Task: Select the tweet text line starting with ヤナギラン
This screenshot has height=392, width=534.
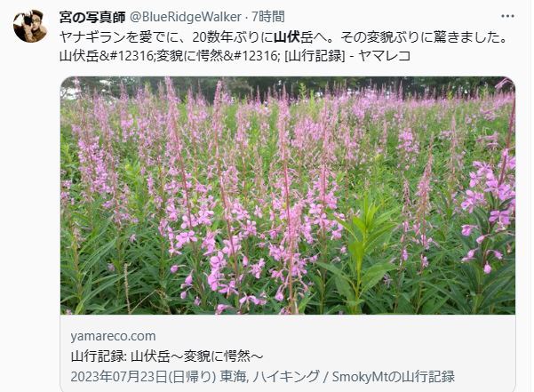Action: [283, 37]
